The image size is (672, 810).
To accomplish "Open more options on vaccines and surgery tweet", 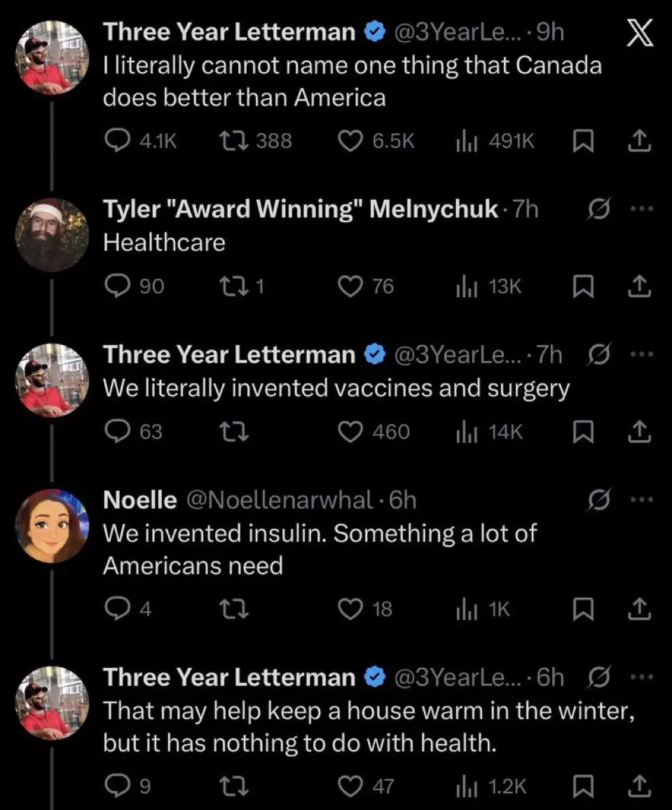I will 641,355.
